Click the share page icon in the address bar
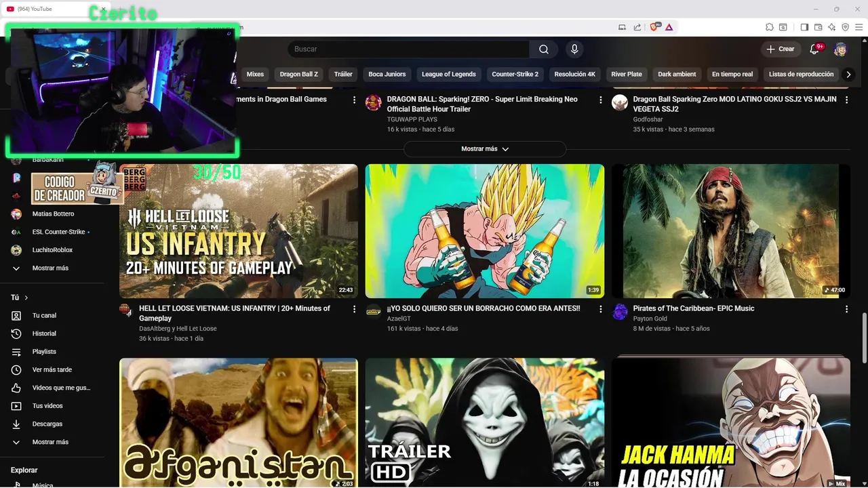Image resolution: width=868 pixels, height=488 pixels. (x=637, y=27)
